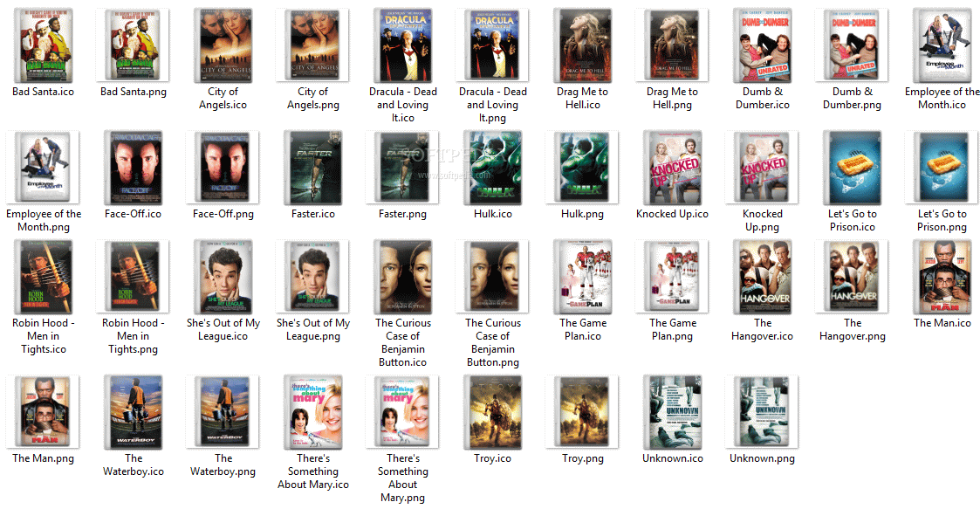Viewport: 980px width, 509px height.
Task: Select Dracula - Dead and Loving It.png
Action: point(492,45)
